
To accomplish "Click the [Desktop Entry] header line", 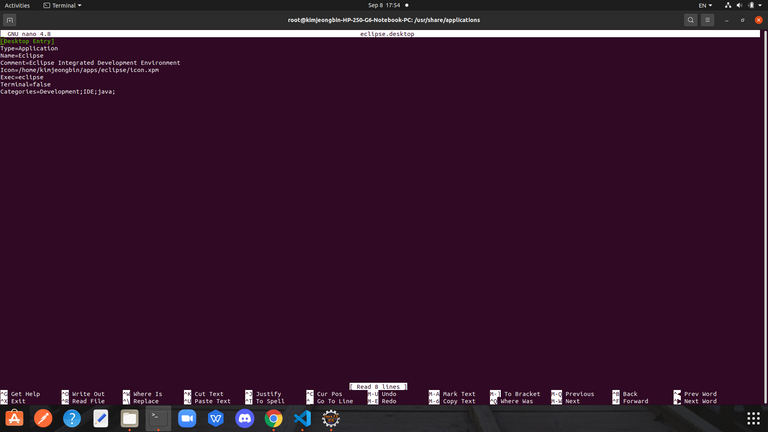I will 27,41.
